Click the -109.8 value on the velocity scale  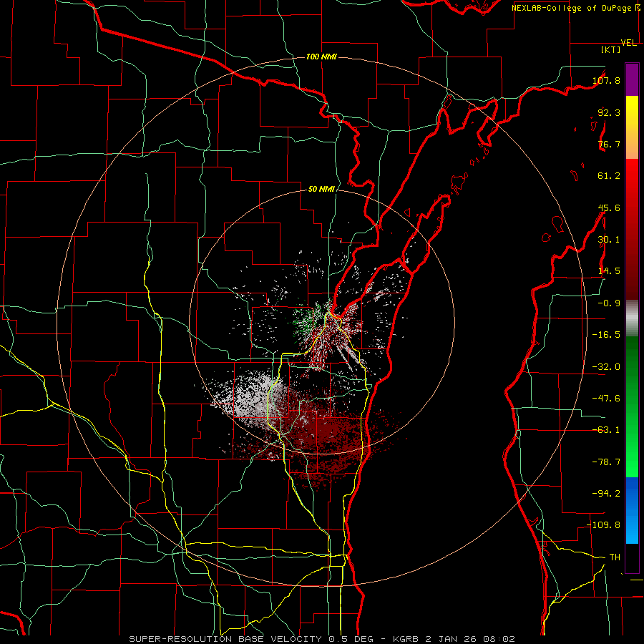click(x=604, y=525)
